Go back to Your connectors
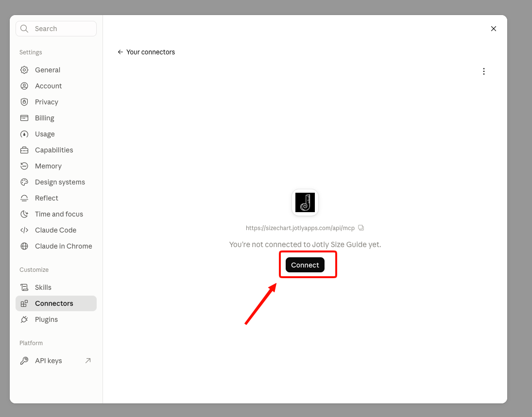This screenshot has width=532, height=417. coord(146,52)
